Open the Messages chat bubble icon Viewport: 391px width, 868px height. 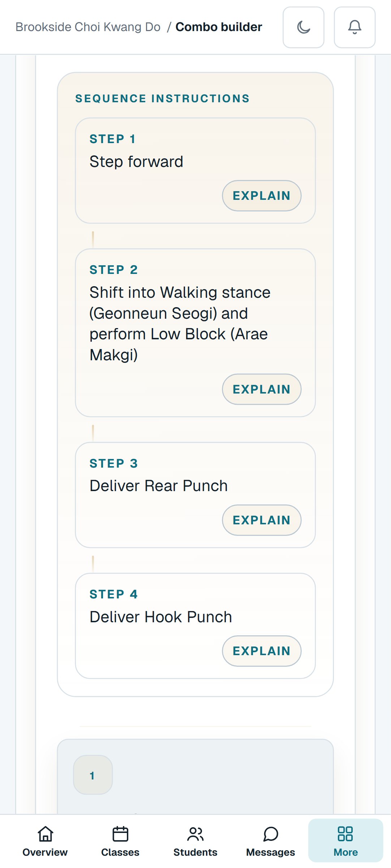click(x=271, y=834)
